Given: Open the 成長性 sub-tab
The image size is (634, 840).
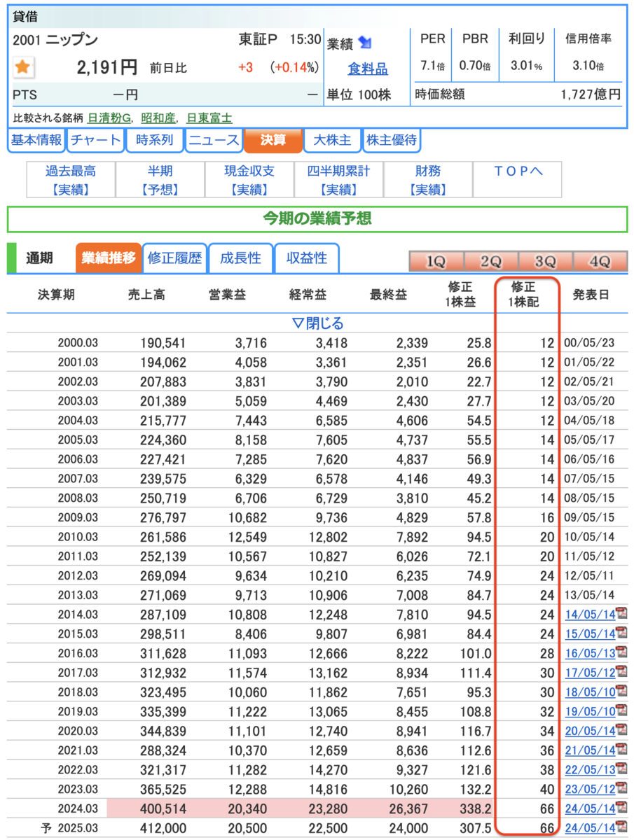Looking at the screenshot, I should [x=240, y=258].
